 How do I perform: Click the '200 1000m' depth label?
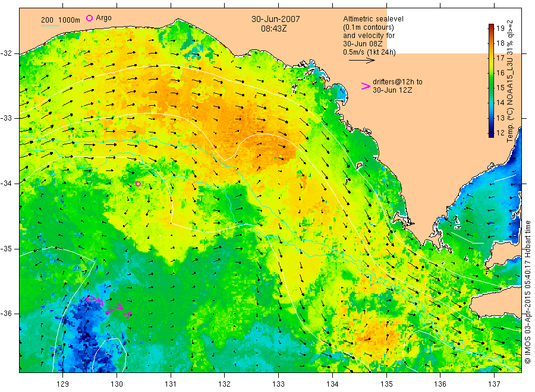[x=61, y=20]
